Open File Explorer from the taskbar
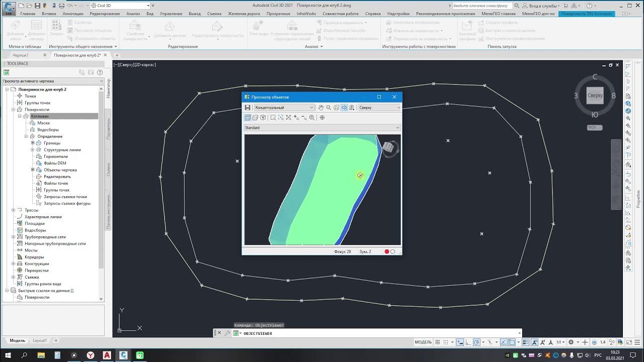The height and width of the screenshot is (362, 644). point(41,355)
